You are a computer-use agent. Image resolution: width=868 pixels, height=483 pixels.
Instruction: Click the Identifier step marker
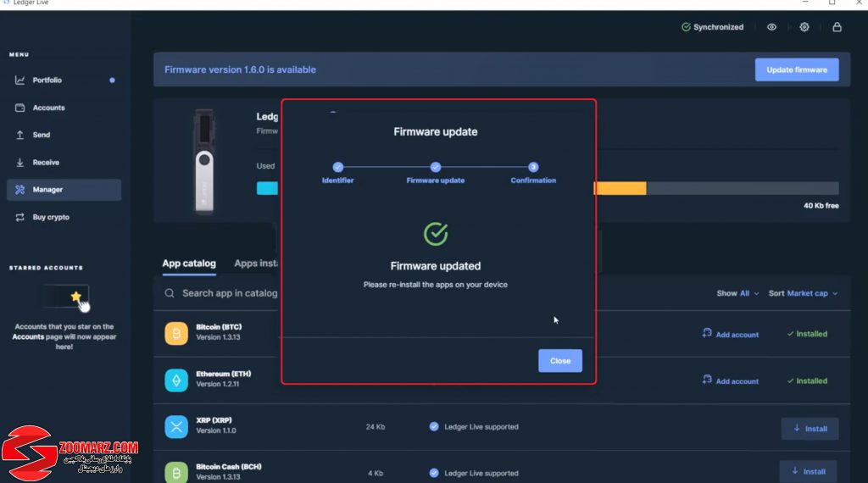(337, 167)
